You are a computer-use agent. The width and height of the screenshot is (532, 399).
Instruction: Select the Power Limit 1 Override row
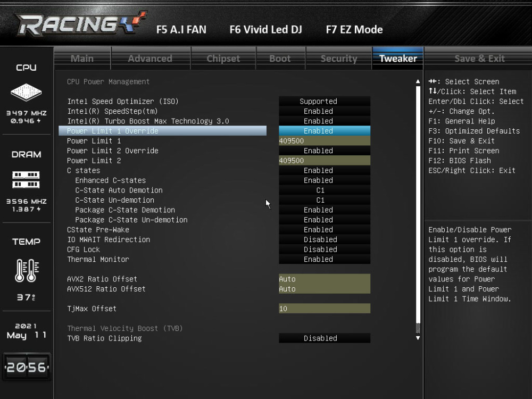tap(162, 131)
